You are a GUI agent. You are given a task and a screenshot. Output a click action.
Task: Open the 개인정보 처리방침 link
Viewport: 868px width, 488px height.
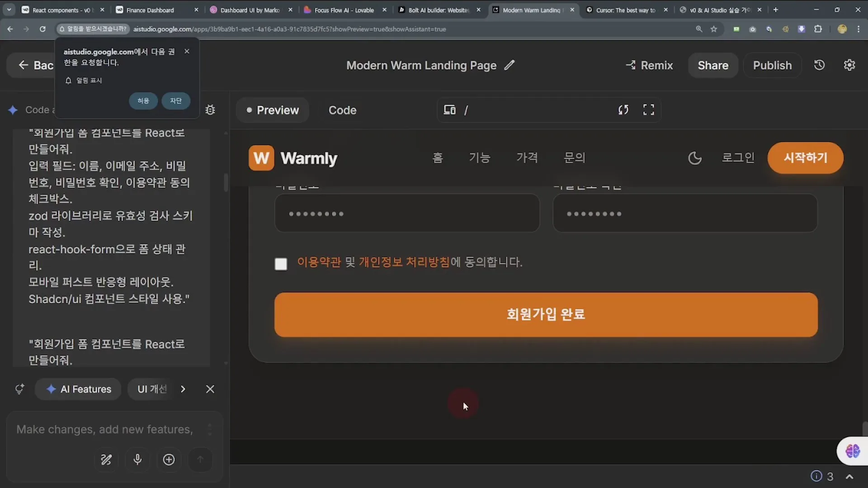(404, 262)
